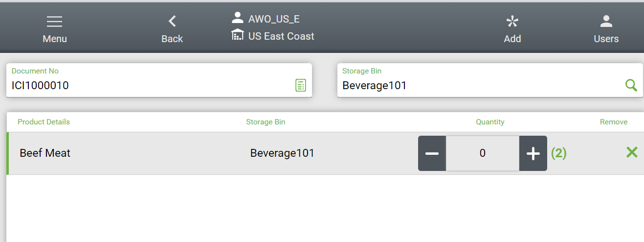
Task: Decrease Beef Meat quantity with minus button
Action: [432, 153]
